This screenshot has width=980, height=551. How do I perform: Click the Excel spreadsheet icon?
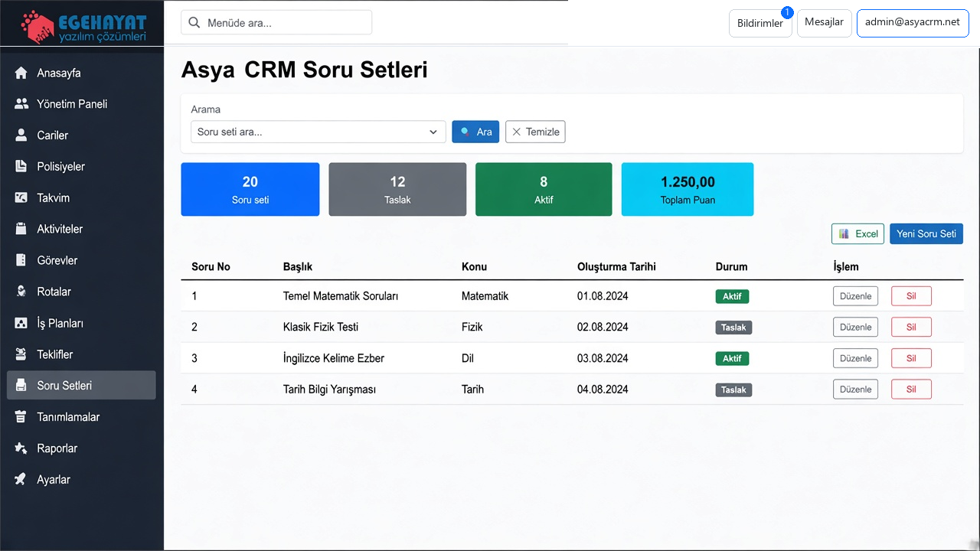pyautogui.click(x=844, y=234)
